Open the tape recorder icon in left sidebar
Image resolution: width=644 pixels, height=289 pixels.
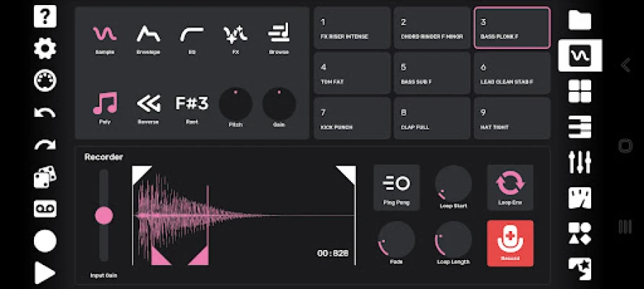pyautogui.click(x=45, y=209)
